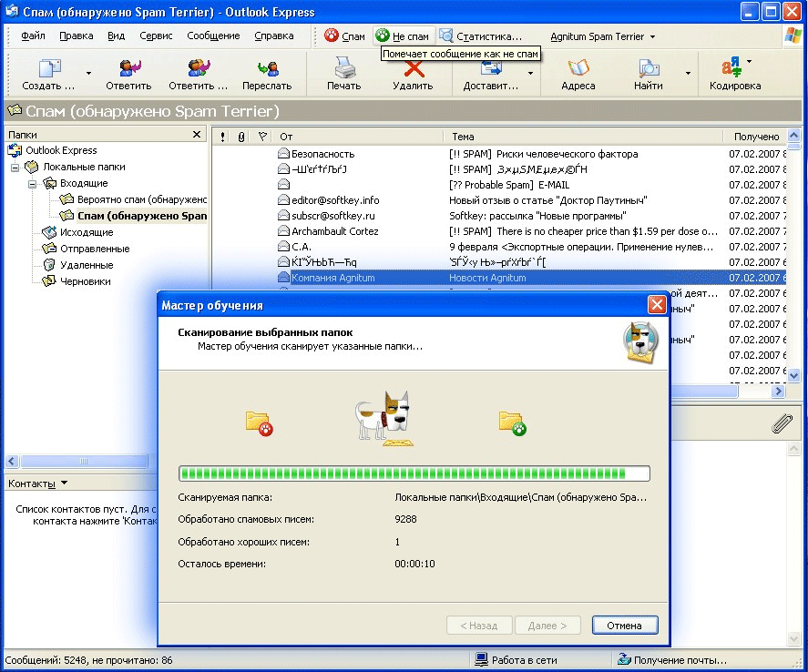
Task: Click the Reply All toolbar icon
Action: tap(199, 68)
